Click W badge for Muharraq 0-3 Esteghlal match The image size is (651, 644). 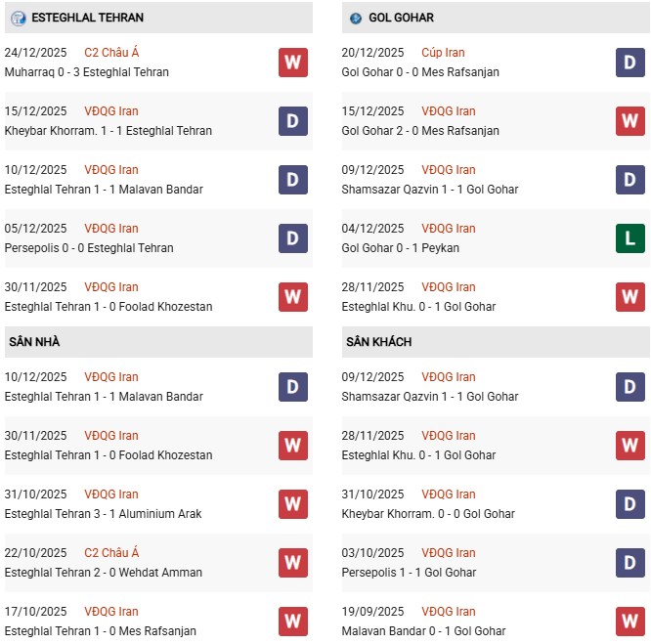pyautogui.click(x=292, y=63)
